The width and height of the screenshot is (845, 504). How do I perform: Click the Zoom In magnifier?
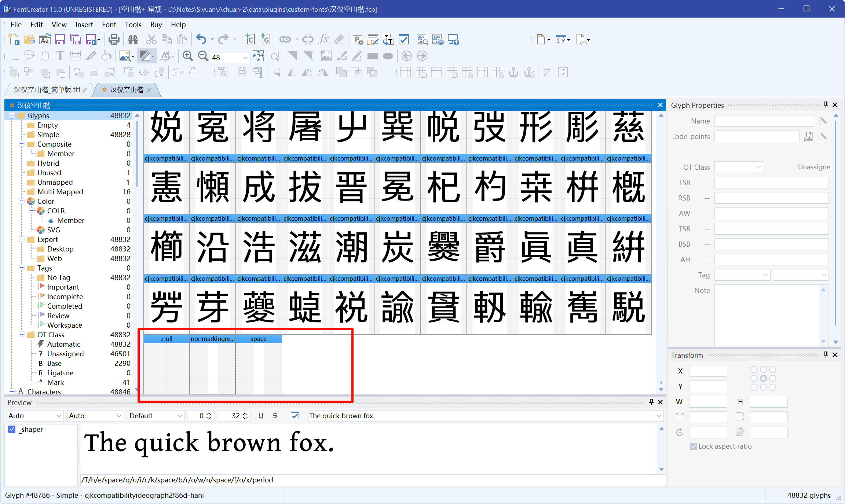coord(188,56)
